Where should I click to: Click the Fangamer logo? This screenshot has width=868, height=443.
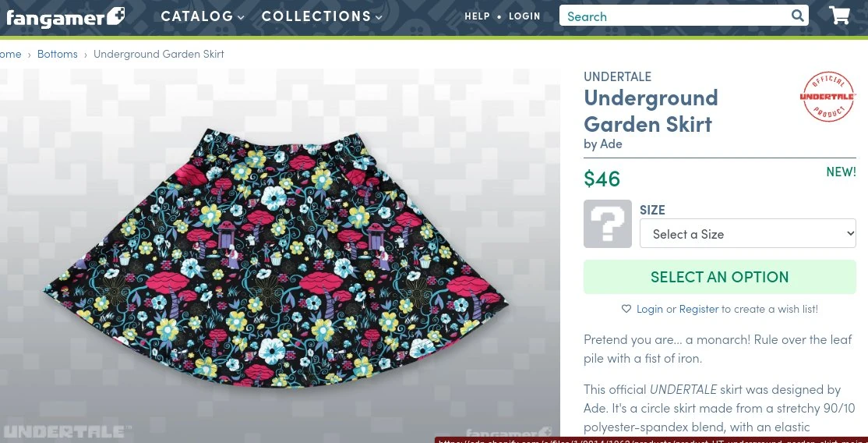[65, 17]
